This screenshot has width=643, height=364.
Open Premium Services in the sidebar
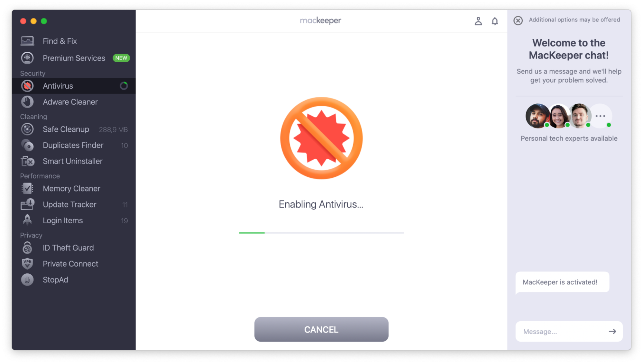click(x=74, y=58)
